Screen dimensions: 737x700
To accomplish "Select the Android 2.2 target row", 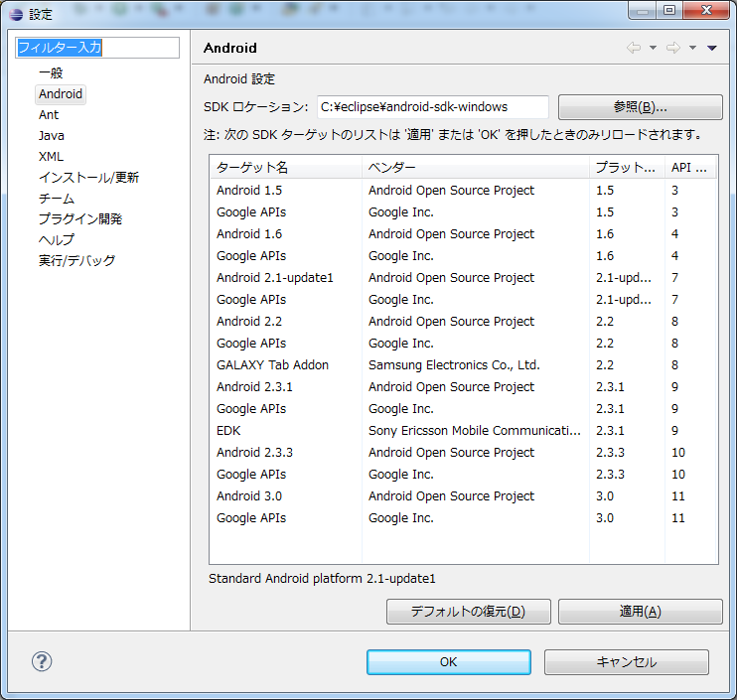I will tap(464, 322).
